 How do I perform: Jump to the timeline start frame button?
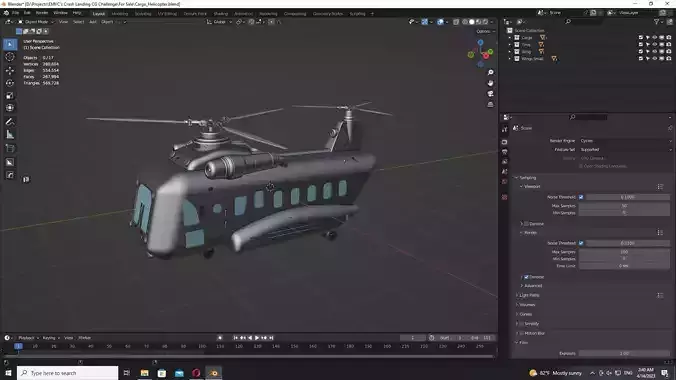(235, 338)
